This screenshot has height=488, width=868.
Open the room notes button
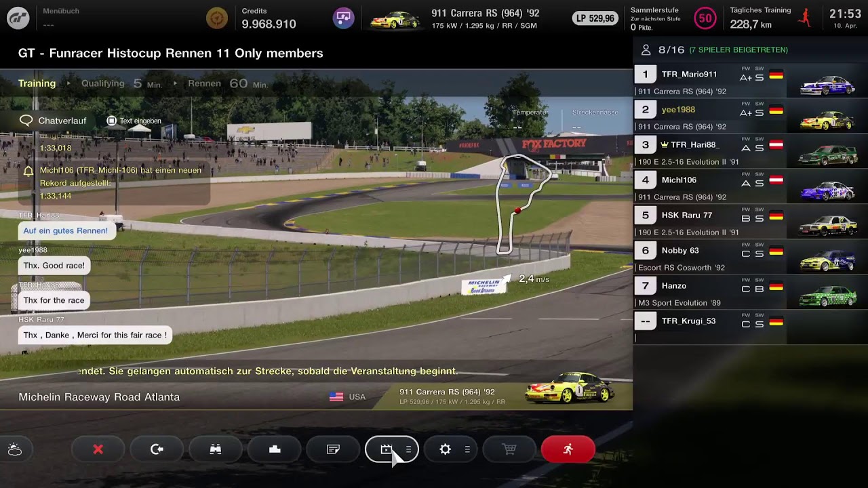tap(333, 449)
